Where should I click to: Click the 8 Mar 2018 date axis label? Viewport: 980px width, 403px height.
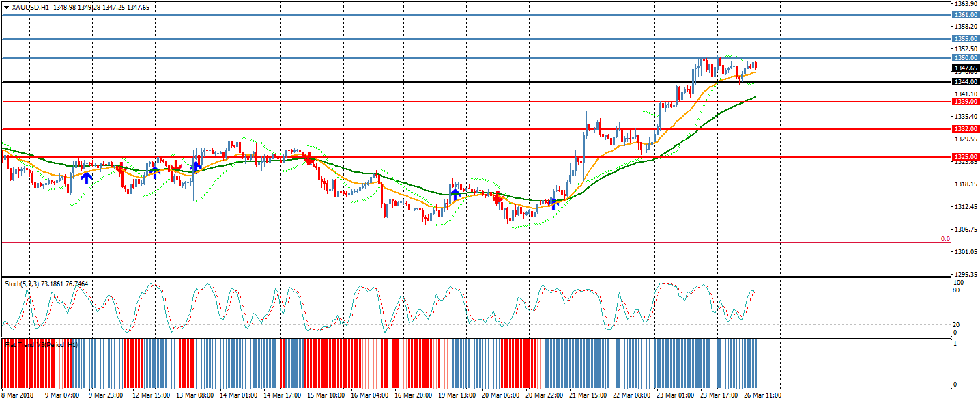click(x=18, y=395)
